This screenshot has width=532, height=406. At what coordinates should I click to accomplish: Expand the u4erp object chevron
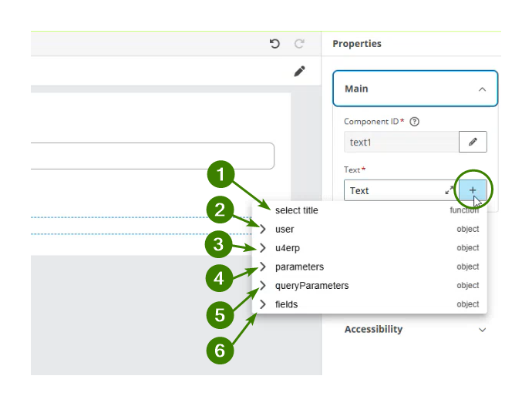[x=263, y=248]
